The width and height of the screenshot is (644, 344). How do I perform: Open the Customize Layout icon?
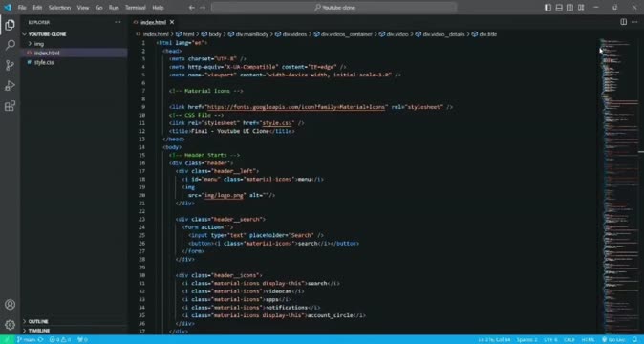(581, 8)
